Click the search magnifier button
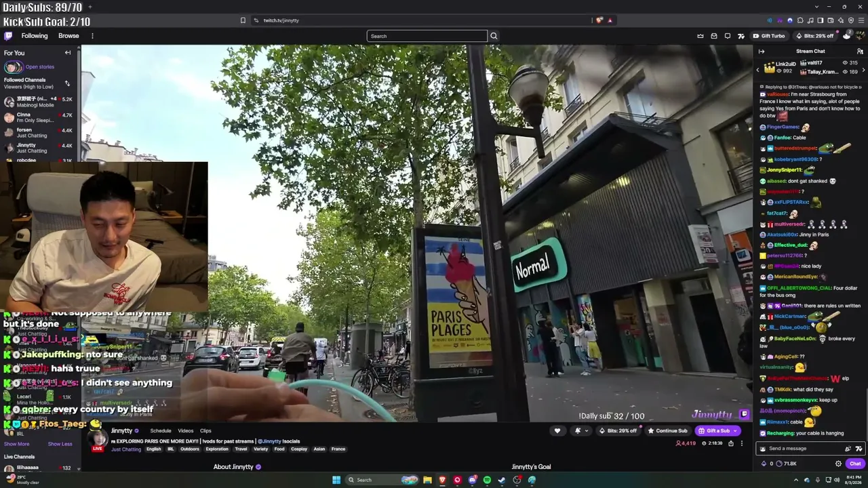The image size is (868, 488). (494, 36)
